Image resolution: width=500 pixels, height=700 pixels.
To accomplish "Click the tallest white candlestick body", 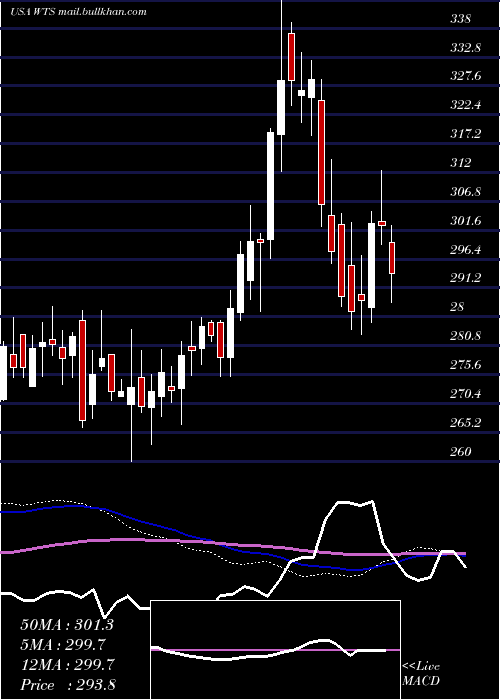I will [x=271, y=186].
